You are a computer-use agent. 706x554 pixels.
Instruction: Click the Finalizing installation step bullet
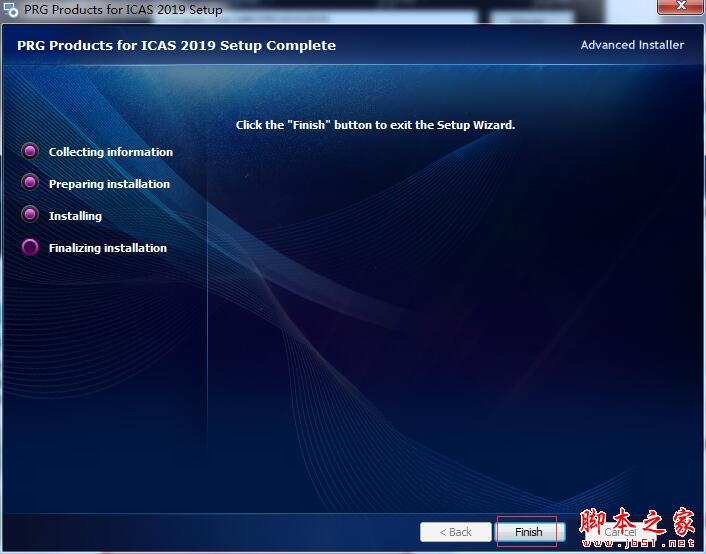click(30, 247)
